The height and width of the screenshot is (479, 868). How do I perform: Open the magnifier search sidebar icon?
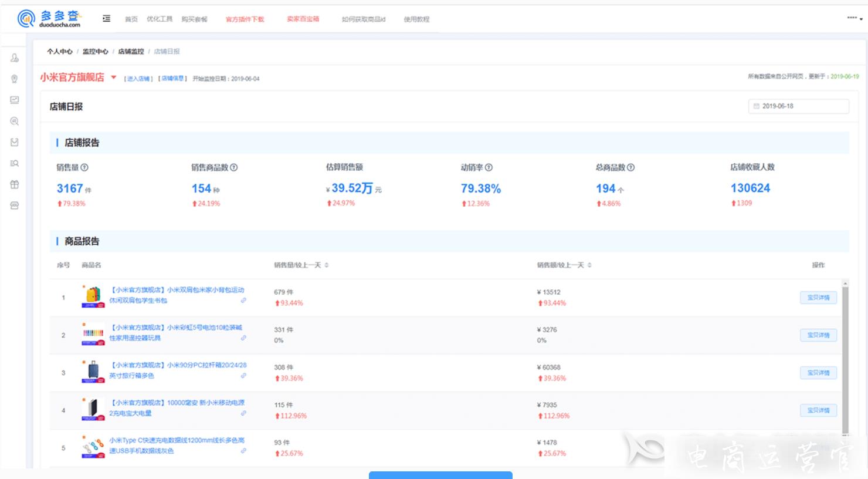[x=15, y=121]
